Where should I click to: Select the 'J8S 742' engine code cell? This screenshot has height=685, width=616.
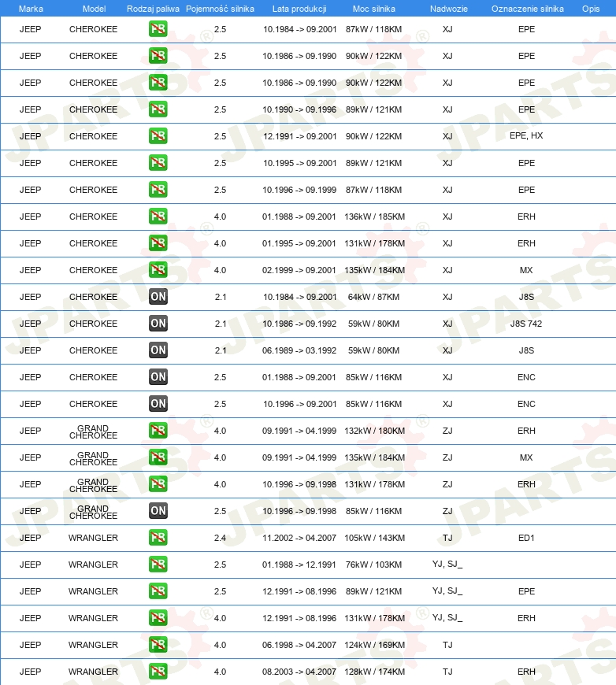click(526, 324)
